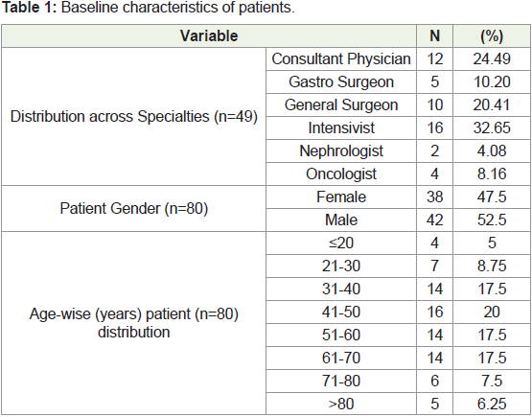The height and width of the screenshot is (417, 532).
Task: Select the General Surgeon cell
Action: (x=341, y=105)
